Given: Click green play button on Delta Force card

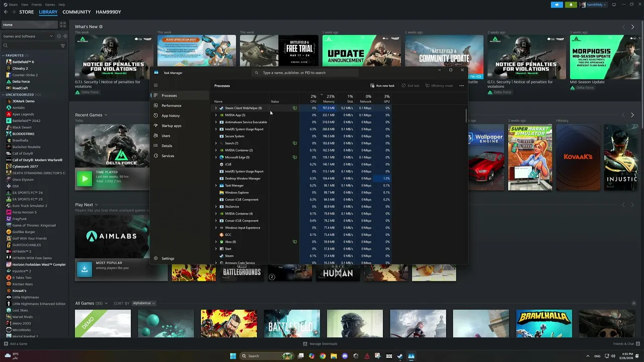Looking at the screenshot, I should tap(85, 178).
